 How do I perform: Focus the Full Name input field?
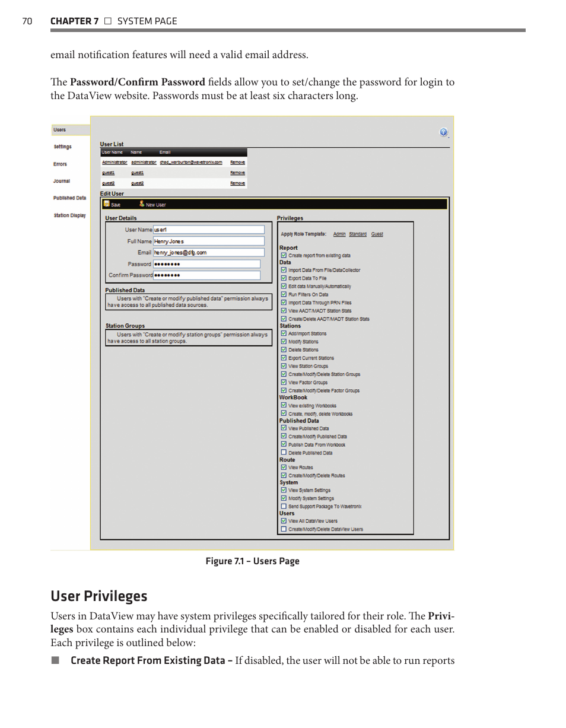(x=209, y=241)
